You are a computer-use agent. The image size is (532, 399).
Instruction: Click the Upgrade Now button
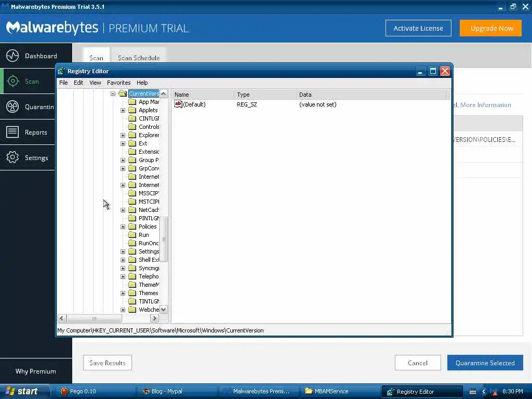pos(491,28)
